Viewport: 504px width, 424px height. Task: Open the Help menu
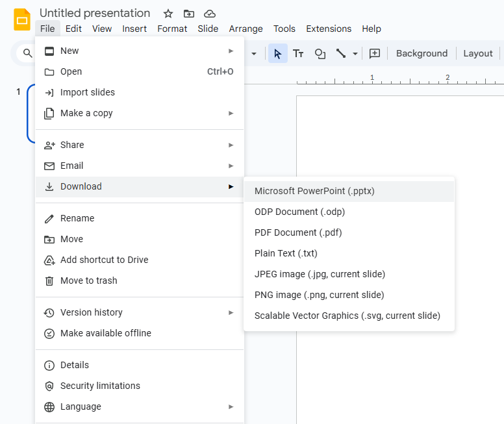(372, 29)
